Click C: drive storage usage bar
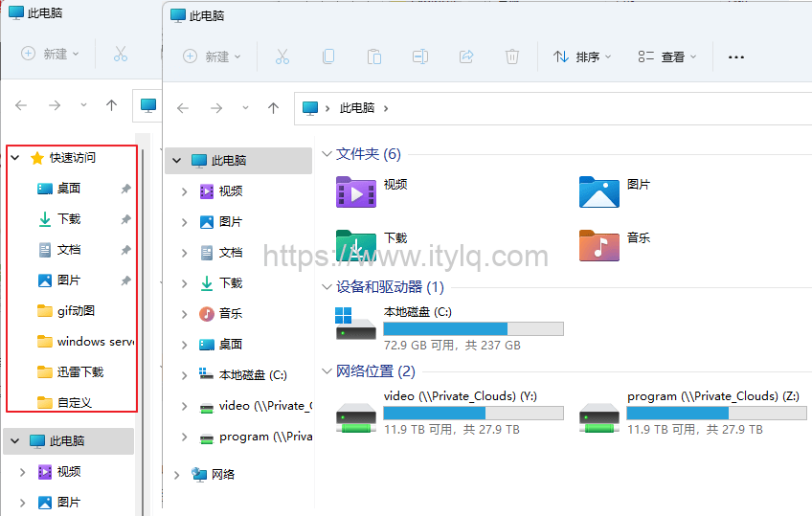Image resolution: width=812 pixels, height=516 pixels. tap(473, 328)
